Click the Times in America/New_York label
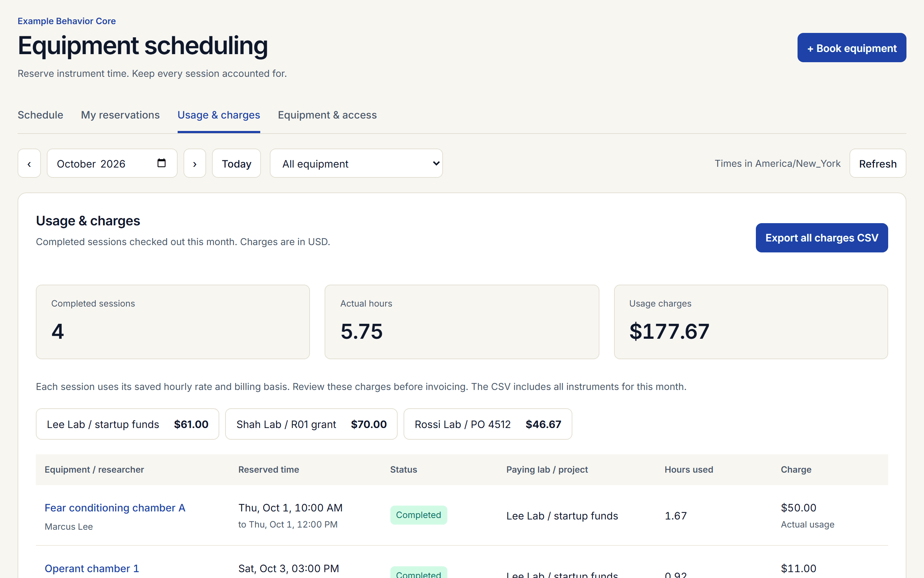The image size is (924, 578). click(777, 163)
